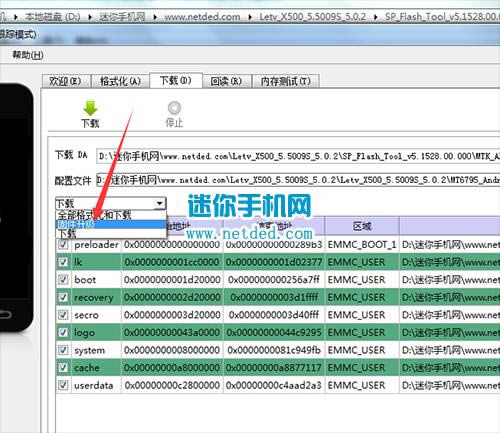Viewport: 500px width, 433px height.
Task: Select the recovery partition name
Action: tap(94, 297)
